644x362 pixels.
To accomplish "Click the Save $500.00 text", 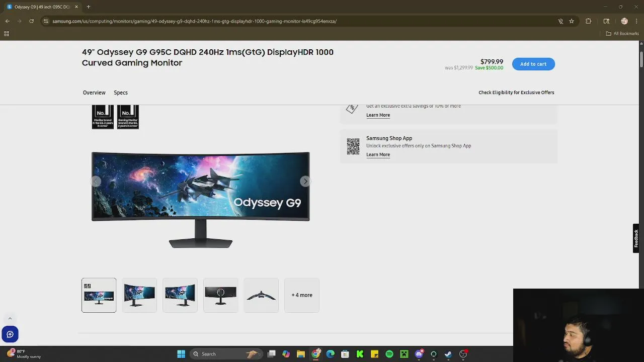I will pos(489,68).
